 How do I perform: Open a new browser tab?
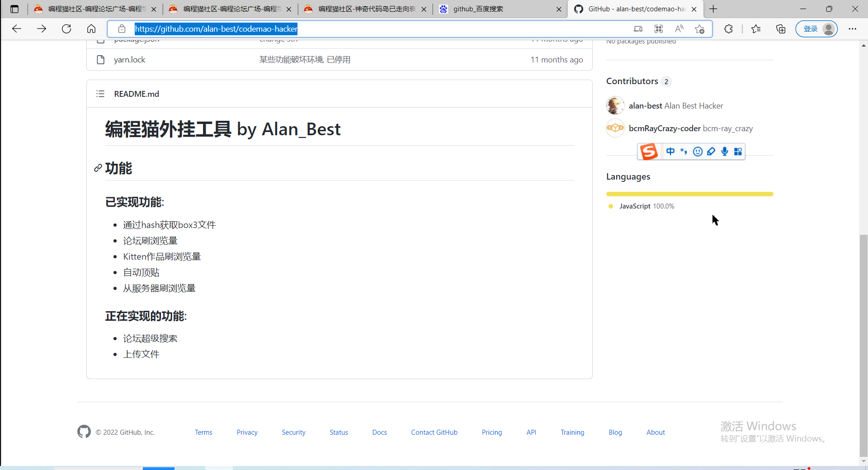pyautogui.click(x=713, y=9)
